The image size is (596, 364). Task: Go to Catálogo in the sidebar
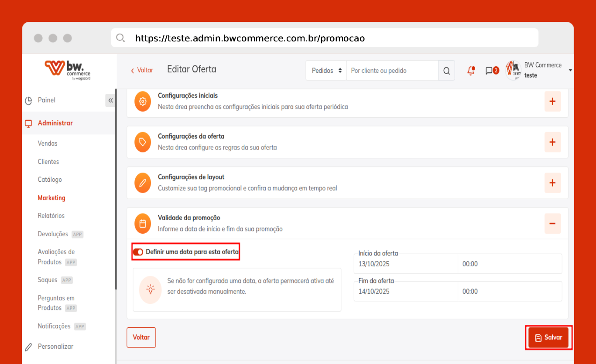[x=50, y=180]
